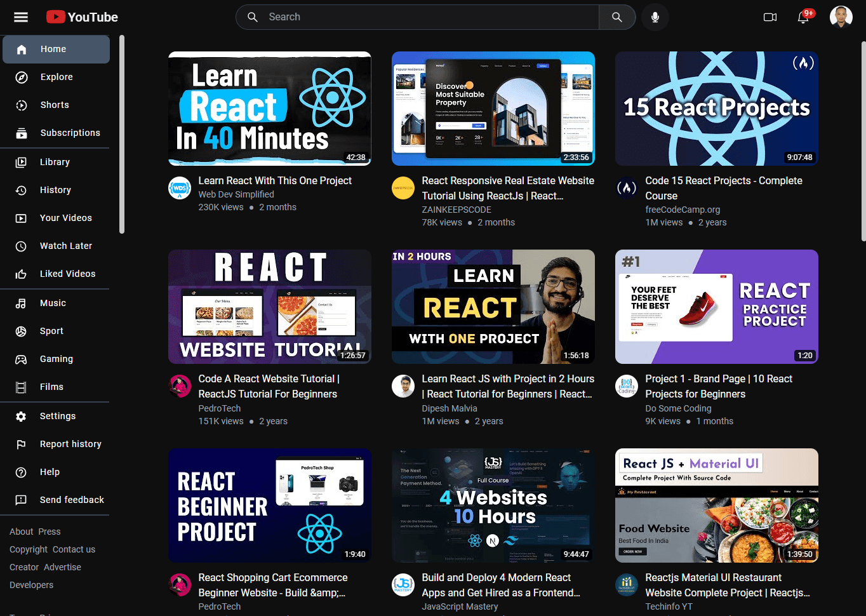Image resolution: width=866 pixels, height=616 pixels.
Task: Click the Your Videos play icon
Action: [21, 218]
